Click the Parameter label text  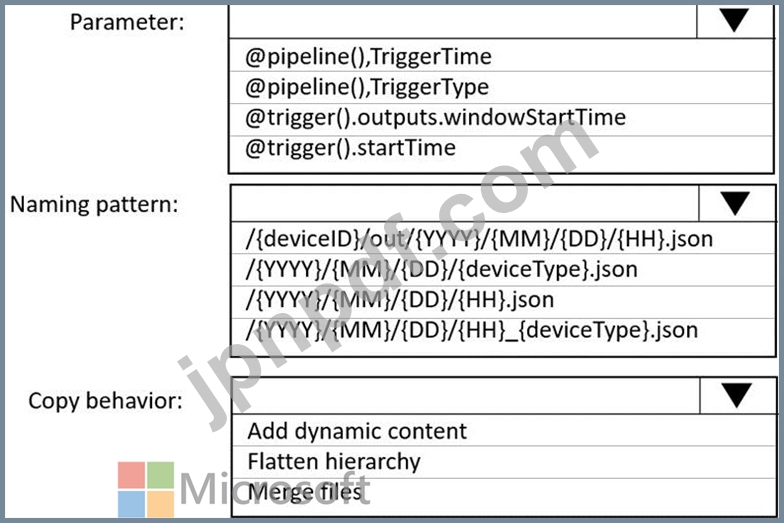(127, 22)
